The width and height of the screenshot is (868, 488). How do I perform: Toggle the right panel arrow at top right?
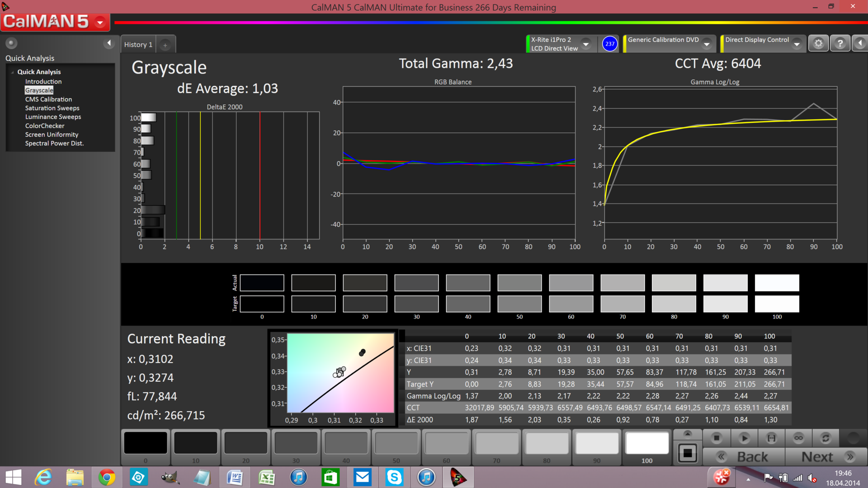860,43
